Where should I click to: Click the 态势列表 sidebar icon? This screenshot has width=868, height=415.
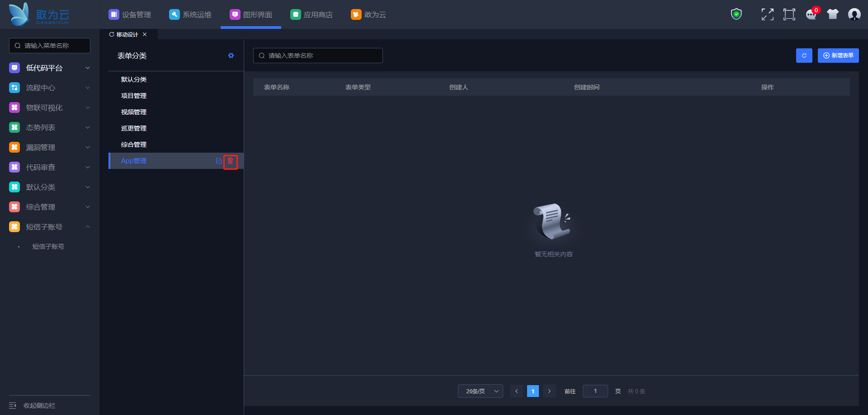[x=14, y=127]
